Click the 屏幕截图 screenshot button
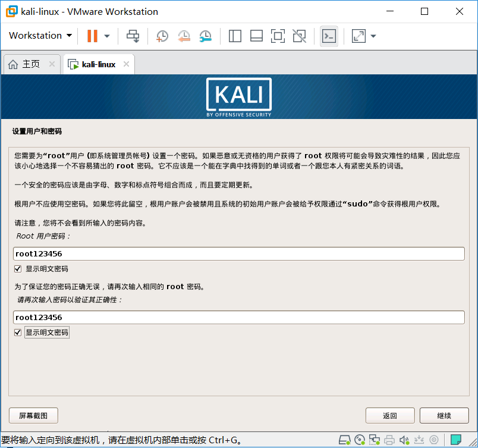The image size is (478, 448). [33, 415]
